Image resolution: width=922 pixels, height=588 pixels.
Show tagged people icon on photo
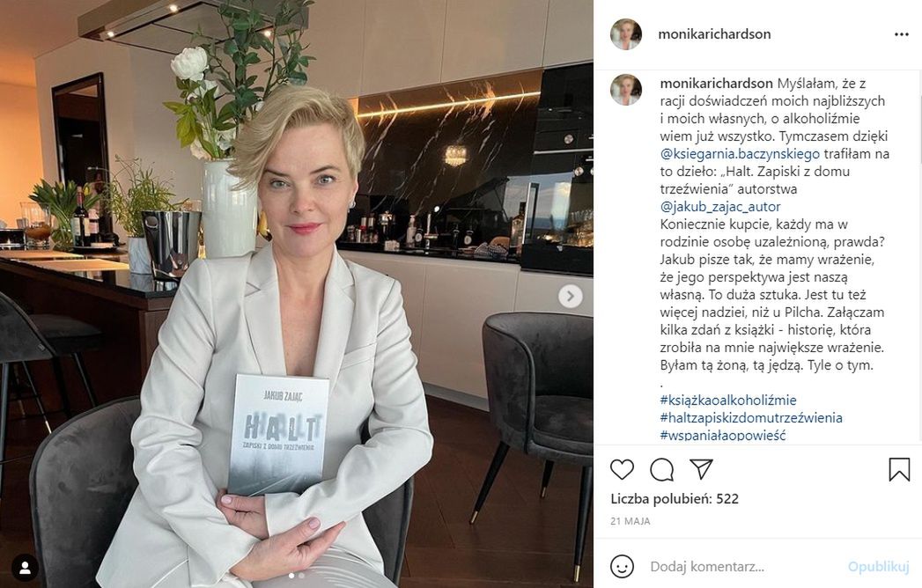[x=26, y=568]
